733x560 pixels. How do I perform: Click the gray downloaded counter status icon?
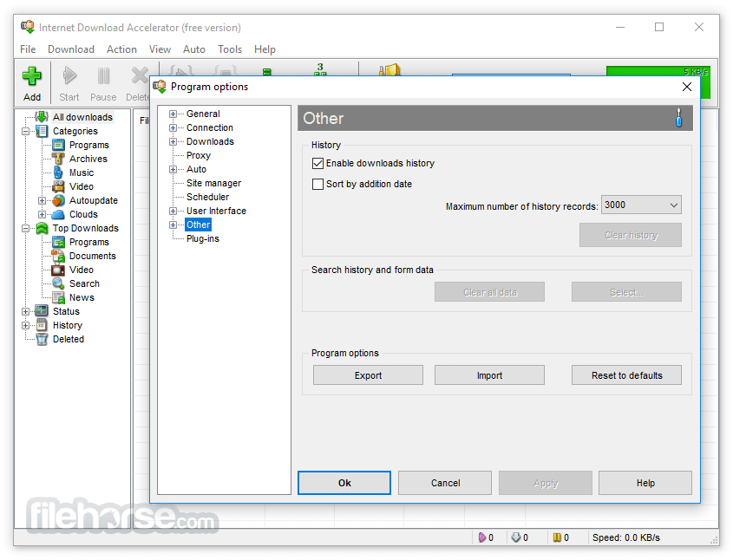click(x=516, y=537)
